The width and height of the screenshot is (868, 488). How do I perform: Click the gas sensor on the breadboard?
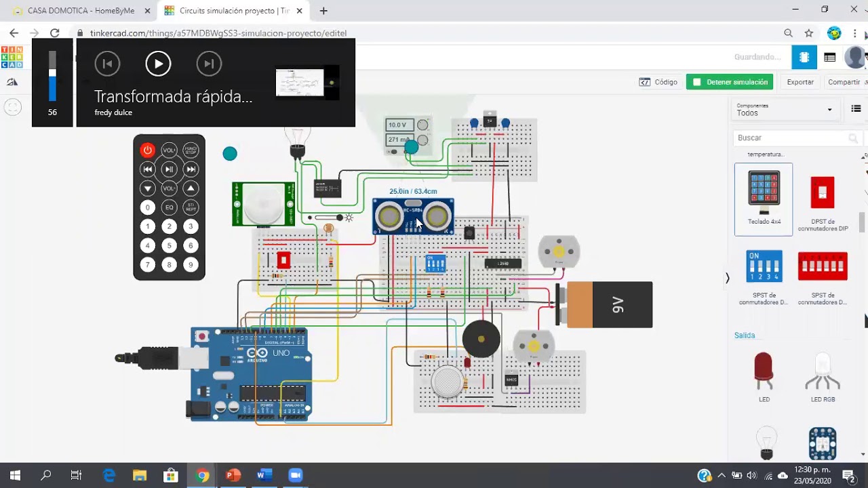coord(447,382)
